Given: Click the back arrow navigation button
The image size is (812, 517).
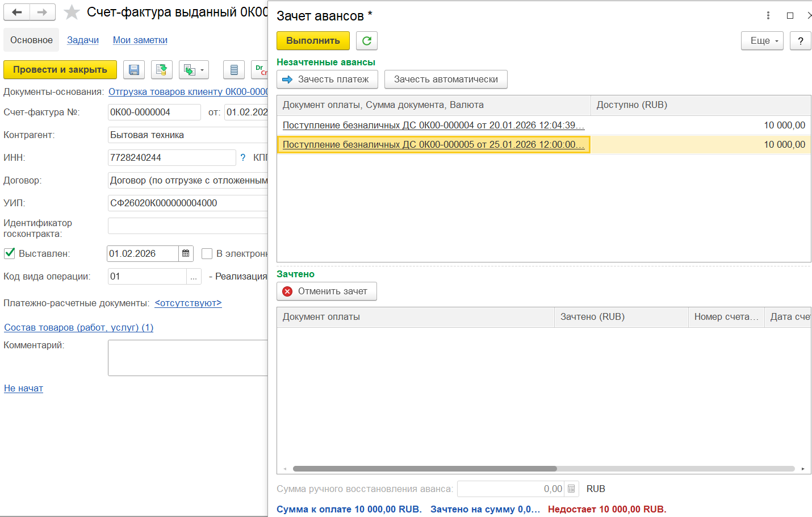Looking at the screenshot, I should click(17, 12).
